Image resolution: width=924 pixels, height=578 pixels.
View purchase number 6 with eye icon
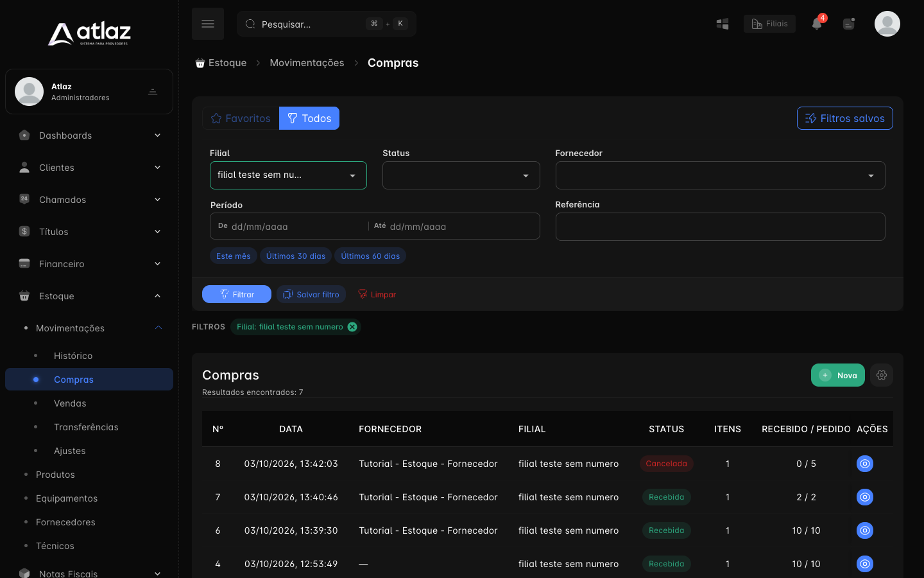point(865,530)
